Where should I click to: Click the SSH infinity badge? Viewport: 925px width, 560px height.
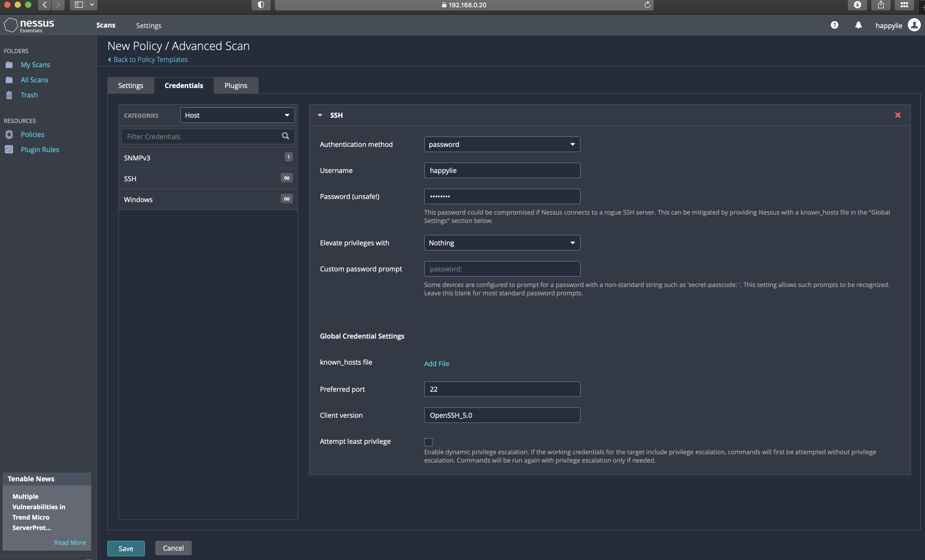[x=287, y=178]
